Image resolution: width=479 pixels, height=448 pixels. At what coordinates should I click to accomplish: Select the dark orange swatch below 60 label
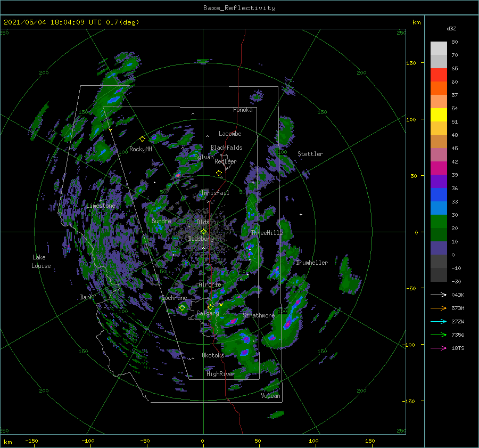pos(439,88)
